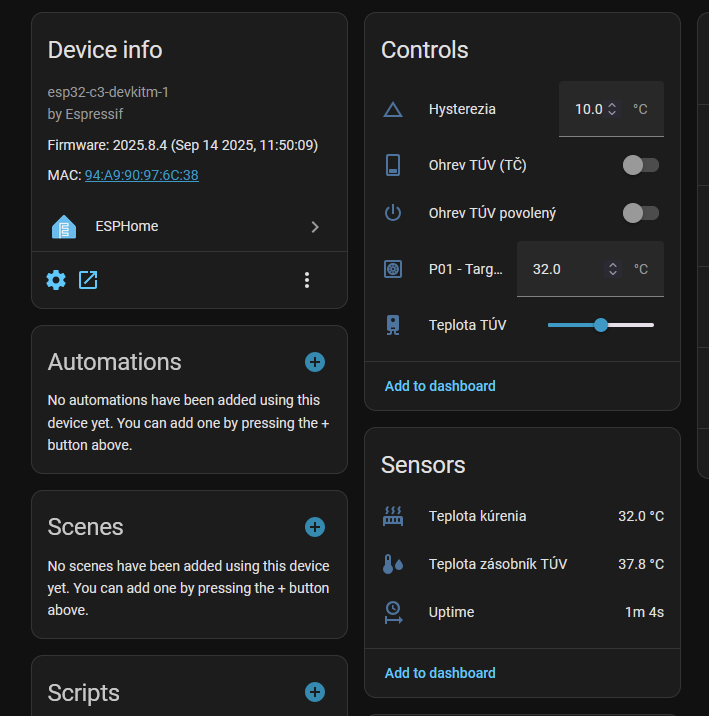Add a new script with plus icon
The width and height of the screenshot is (709, 716).
[x=315, y=692]
